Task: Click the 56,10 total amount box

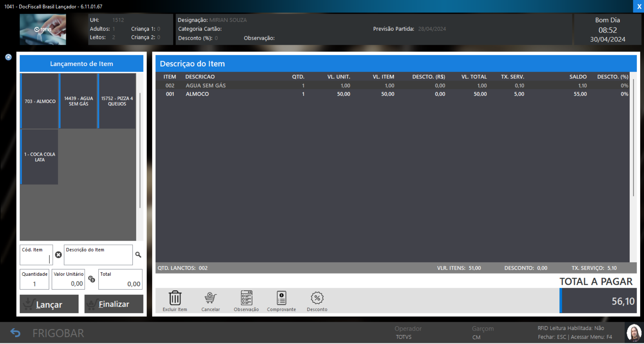Action: 599,301
